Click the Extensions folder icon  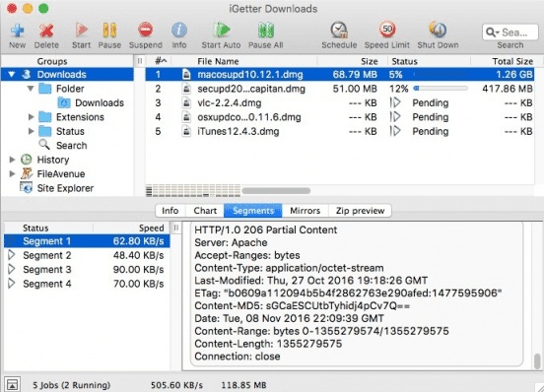click(x=45, y=117)
